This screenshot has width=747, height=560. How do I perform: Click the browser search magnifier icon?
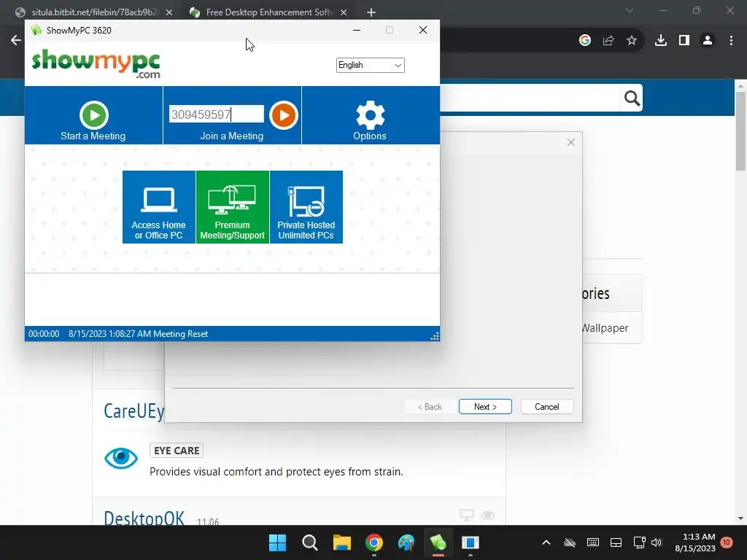(x=632, y=98)
